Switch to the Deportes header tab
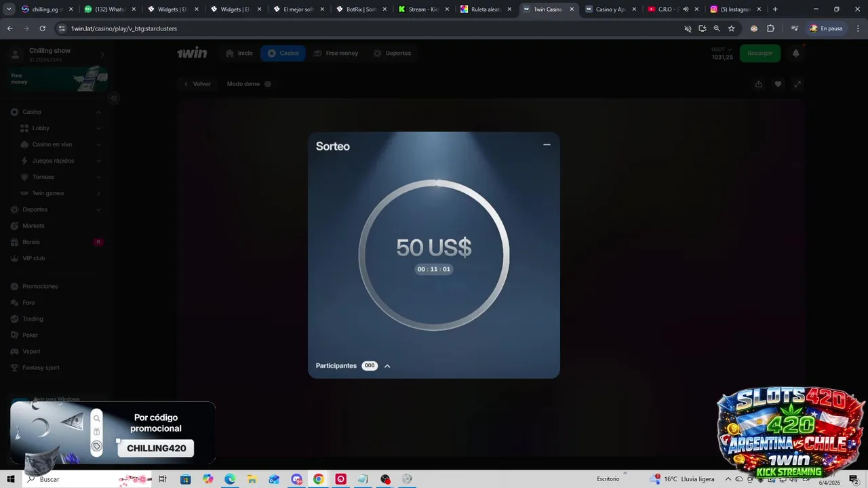The height and width of the screenshot is (488, 868). click(392, 53)
